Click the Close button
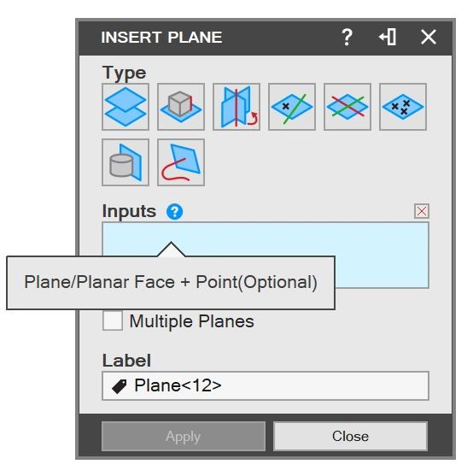Image resolution: width=473 pixels, height=476 pixels. coord(351,436)
